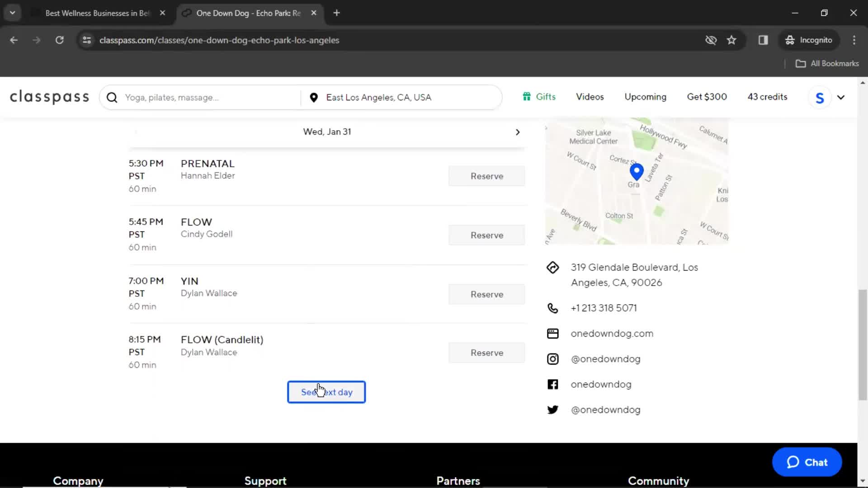
Task: Toggle the browser side panel
Action: point(763,40)
